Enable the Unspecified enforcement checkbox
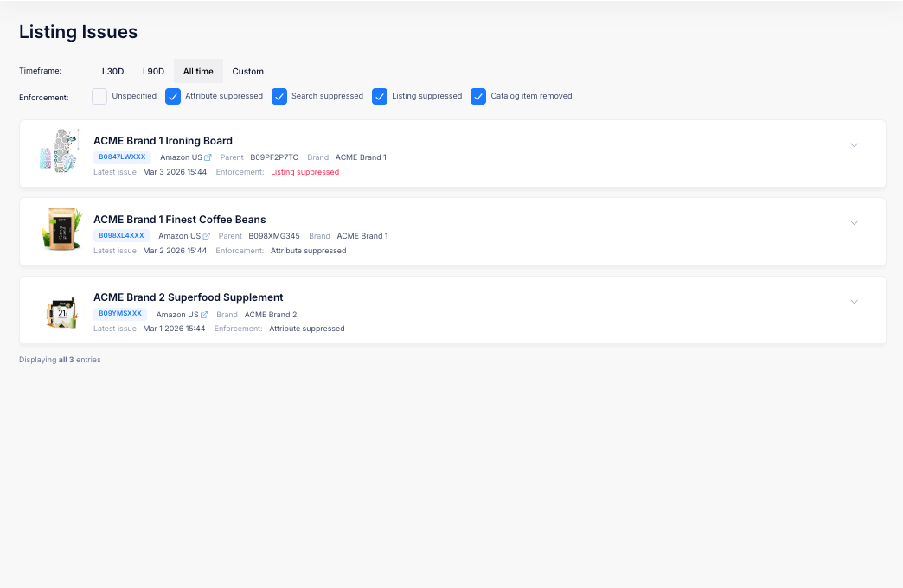 point(99,96)
